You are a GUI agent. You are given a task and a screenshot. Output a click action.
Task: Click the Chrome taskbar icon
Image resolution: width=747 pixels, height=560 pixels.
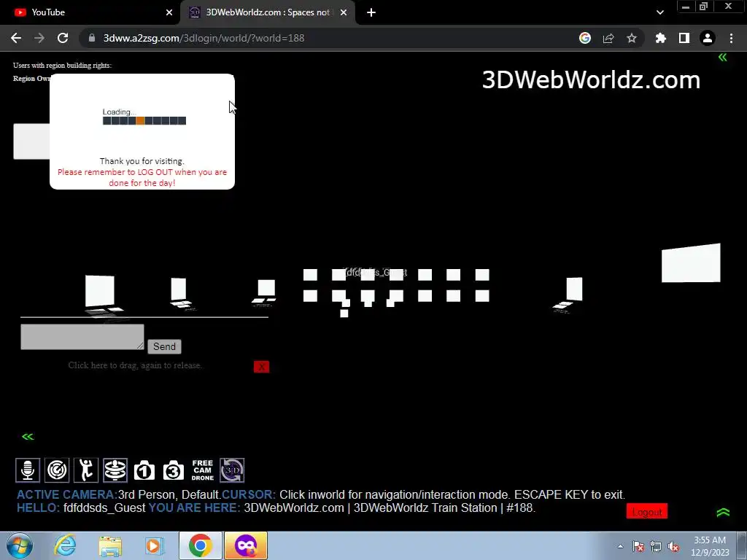[200, 545]
